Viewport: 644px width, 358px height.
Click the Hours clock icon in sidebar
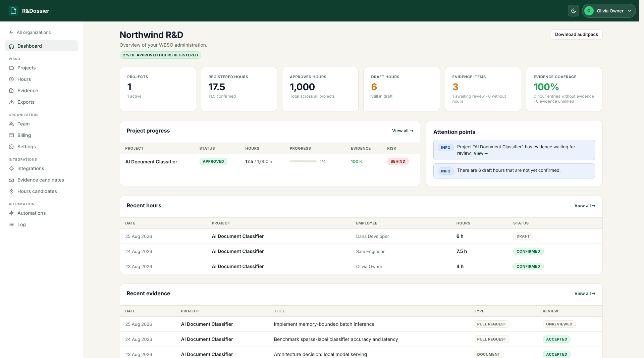pos(11,79)
